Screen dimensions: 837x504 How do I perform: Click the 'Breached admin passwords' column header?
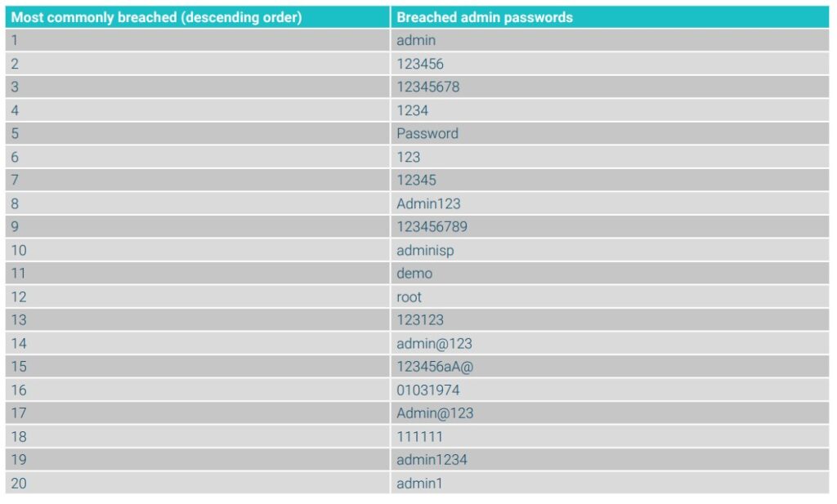(x=610, y=18)
